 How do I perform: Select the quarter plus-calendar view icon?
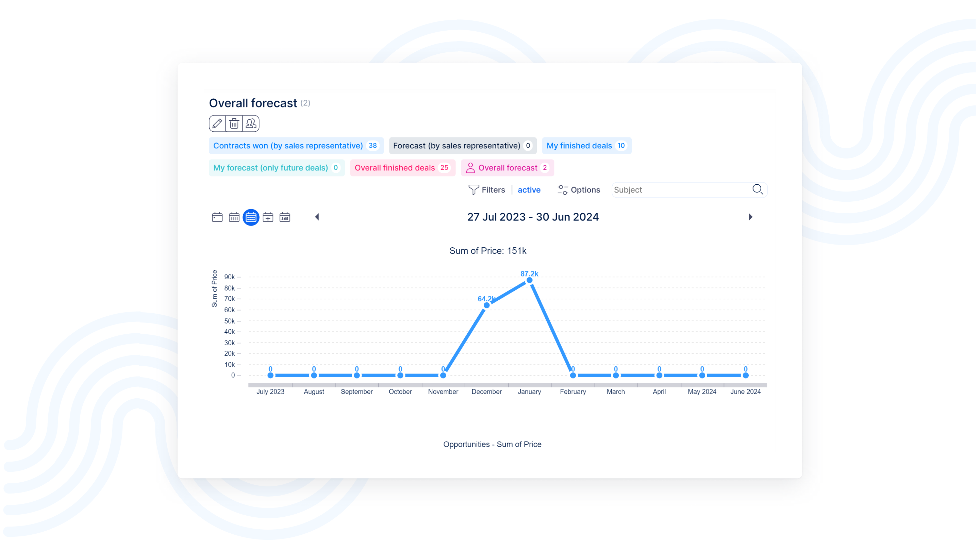click(268, 217)
